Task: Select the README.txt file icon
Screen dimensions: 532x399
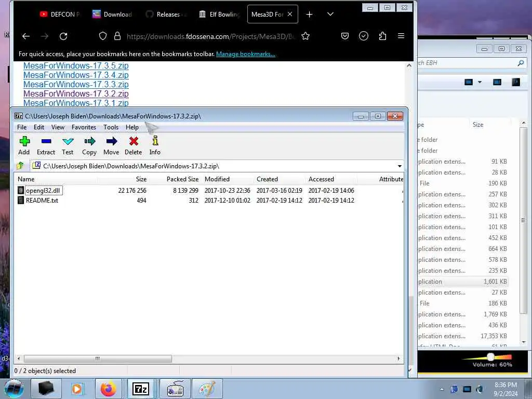Action: pos(21,200)
